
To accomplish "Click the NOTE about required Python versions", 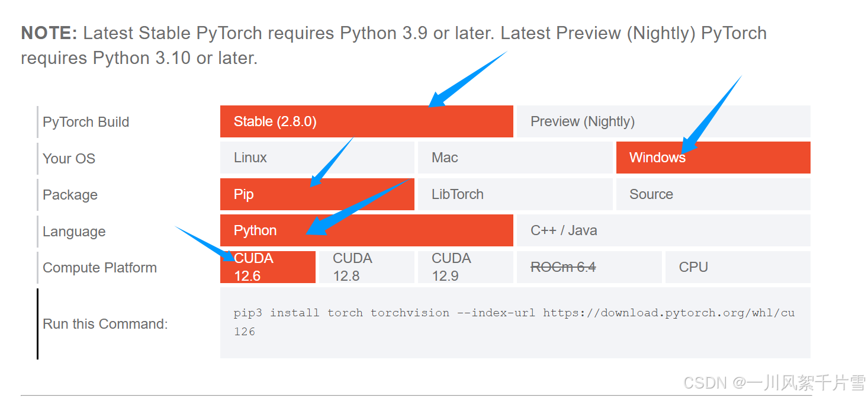I will (x=394, y=46).
